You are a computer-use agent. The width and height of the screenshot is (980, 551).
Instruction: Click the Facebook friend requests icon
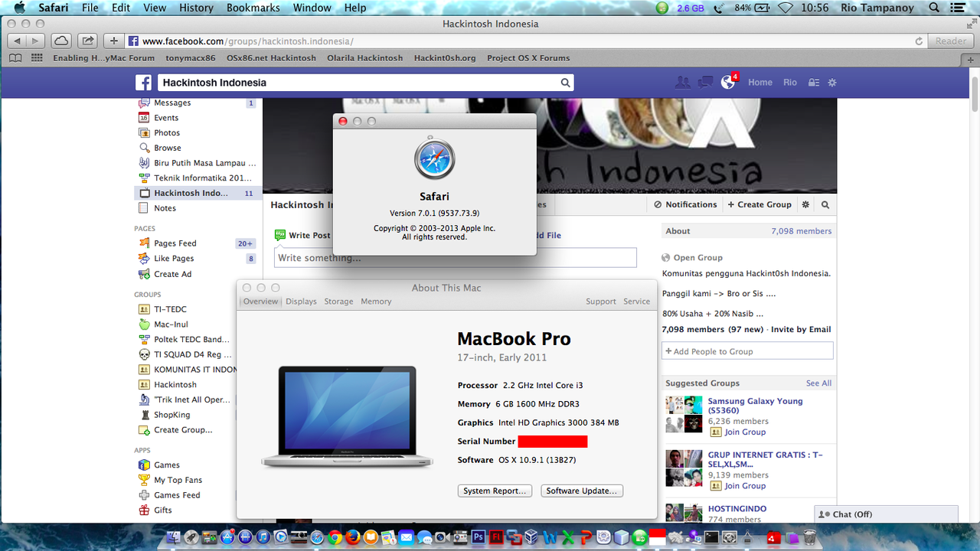[682, 83]
